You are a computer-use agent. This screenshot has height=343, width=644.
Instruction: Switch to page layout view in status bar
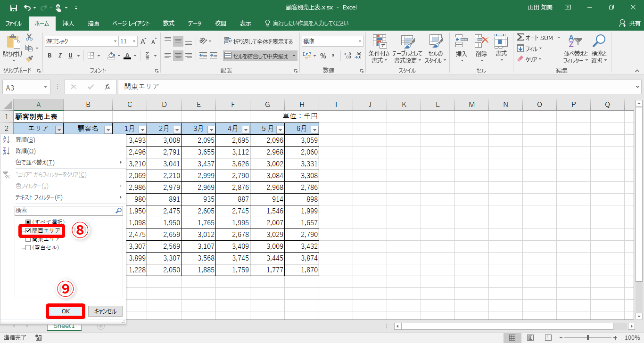pos(530,337)
